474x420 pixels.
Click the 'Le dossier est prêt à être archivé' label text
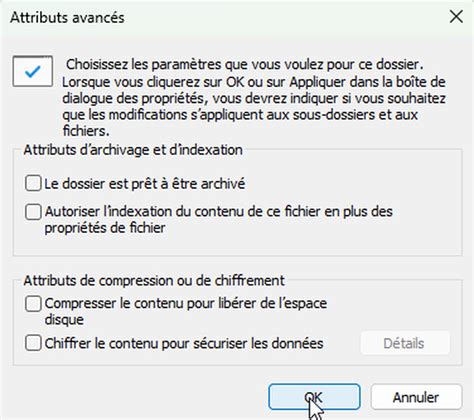[145, 184]
